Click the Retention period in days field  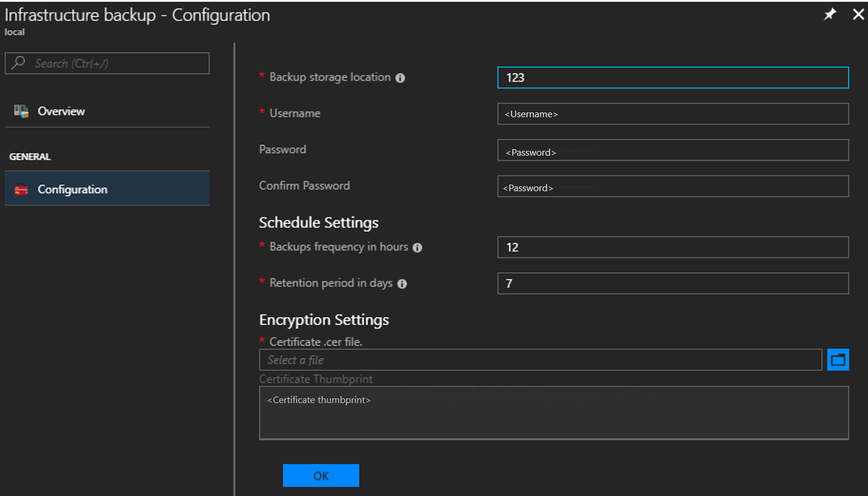click(x=672, y=283)
